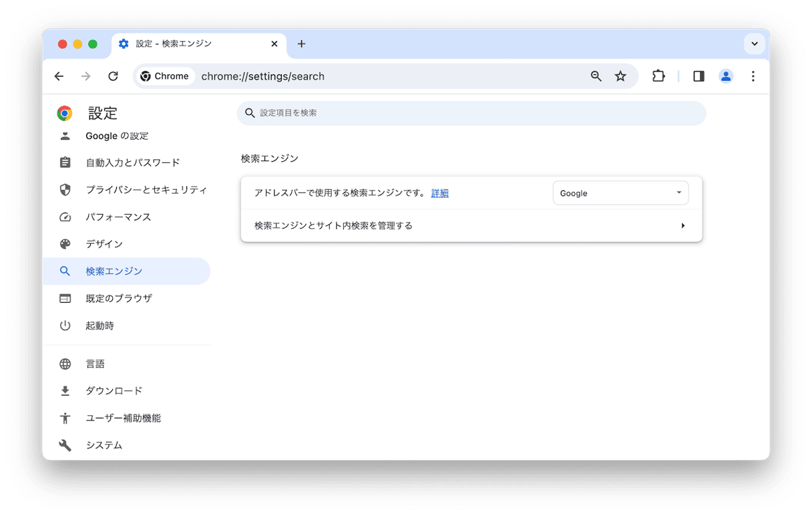Close the 設定 - 検索エンジン tab
The width and height of the screenshot is (812, 516).
point(274,44)
